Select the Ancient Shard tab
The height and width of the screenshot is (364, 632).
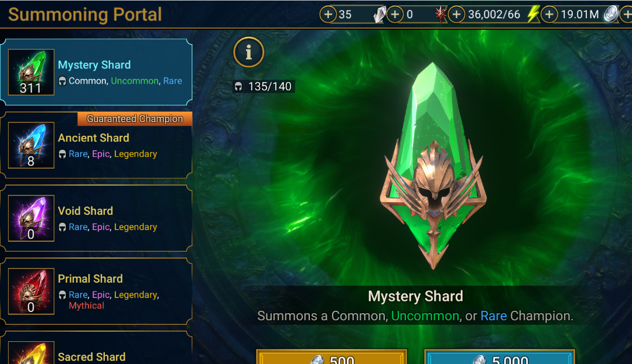pyautogui.click(x=96, y=145)
